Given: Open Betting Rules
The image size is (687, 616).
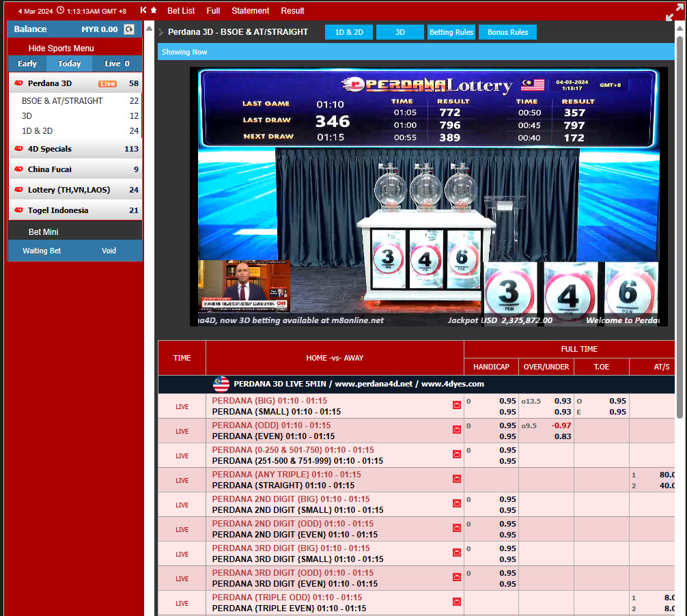Looking at the screenshot, I should pyautogui.click(x=451, y=32).
